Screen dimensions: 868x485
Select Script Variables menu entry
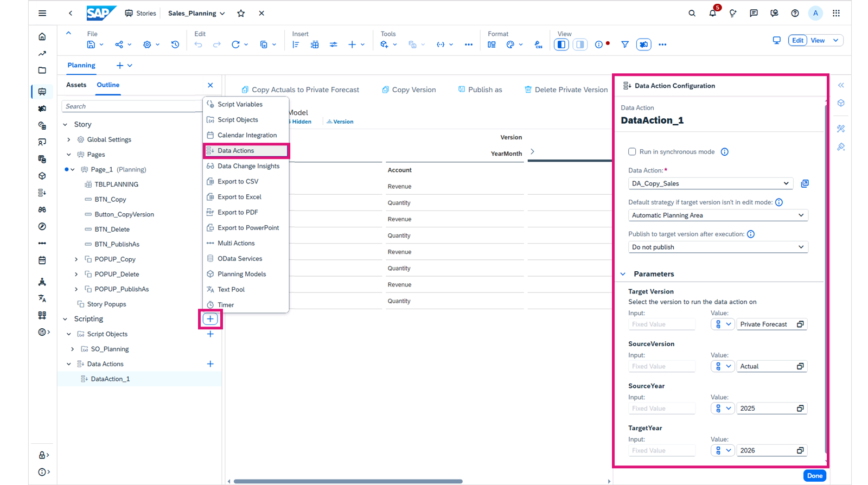tap(246, 104)
